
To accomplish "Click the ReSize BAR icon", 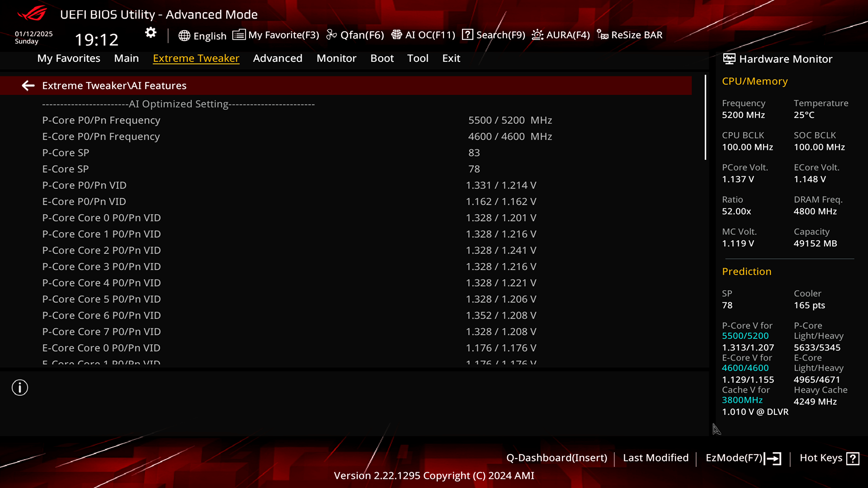I will coord(603,34).
